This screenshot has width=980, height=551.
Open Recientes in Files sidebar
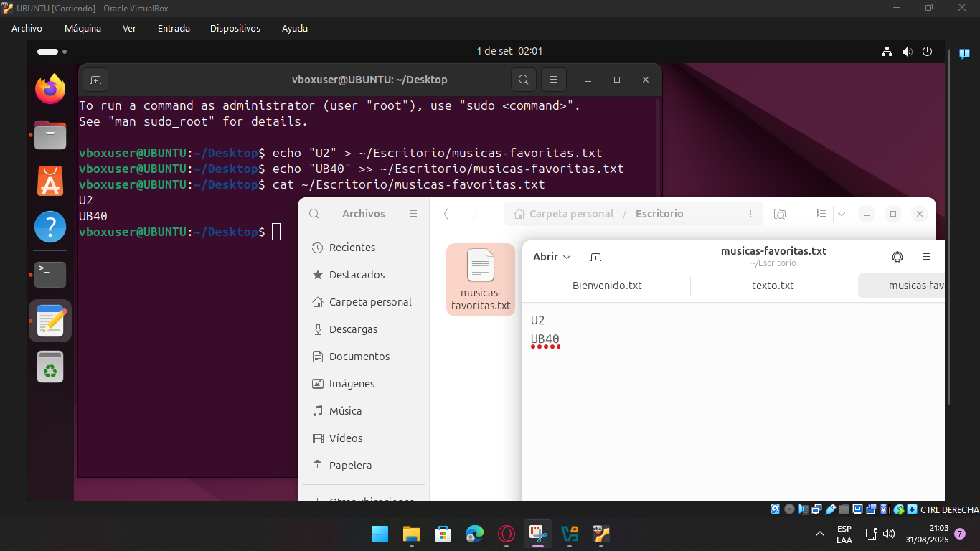pos(365,248)
